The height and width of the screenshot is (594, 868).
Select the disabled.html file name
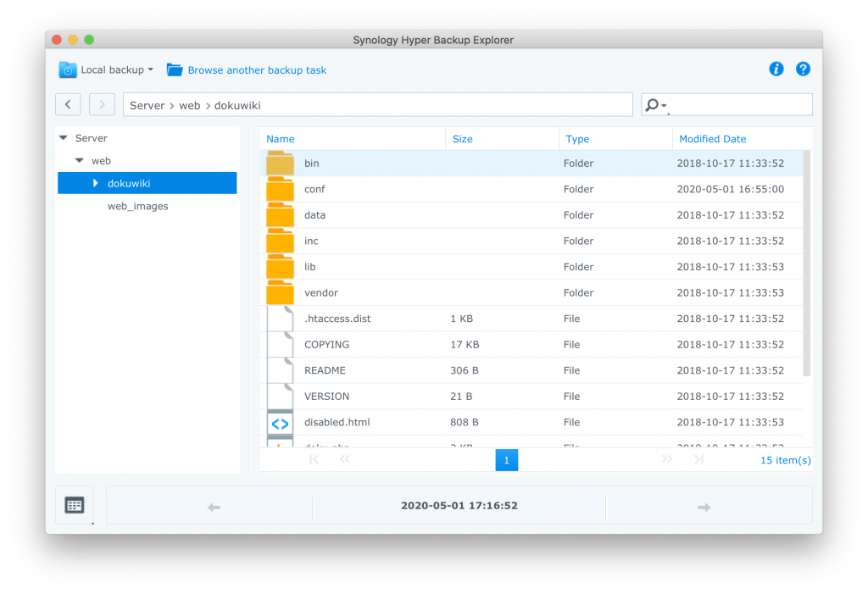click(x=337, y=422)
